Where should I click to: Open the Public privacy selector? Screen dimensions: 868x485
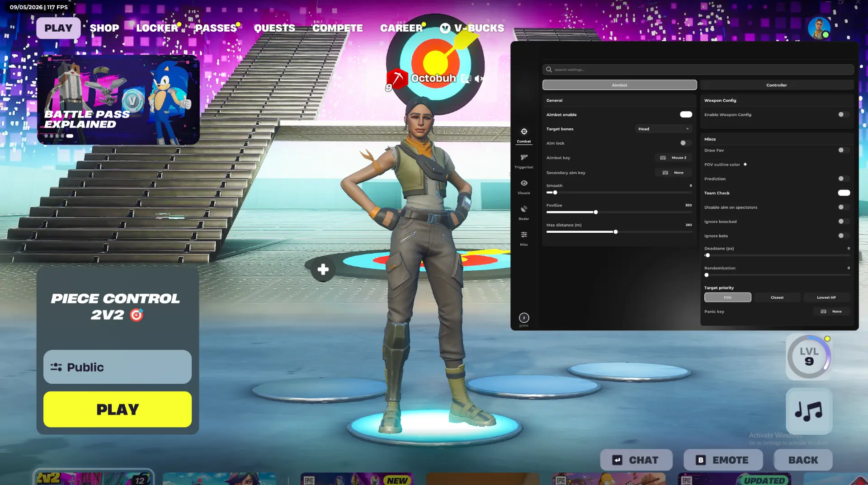coord(118,367)
